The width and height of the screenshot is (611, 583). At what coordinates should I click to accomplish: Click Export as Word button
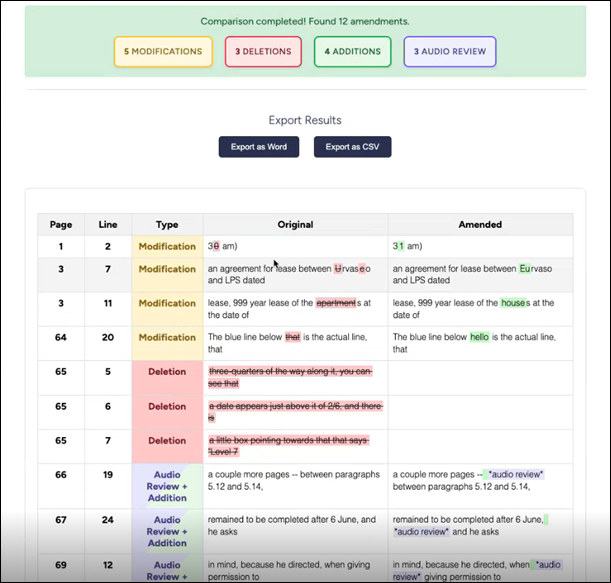click(259, 147)
